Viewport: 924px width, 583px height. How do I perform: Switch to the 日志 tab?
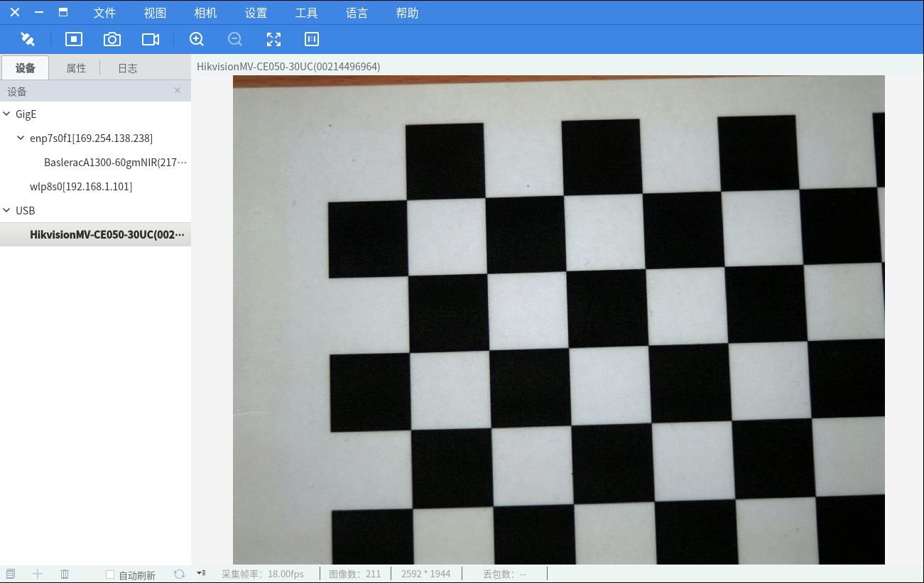click(127, 68)
